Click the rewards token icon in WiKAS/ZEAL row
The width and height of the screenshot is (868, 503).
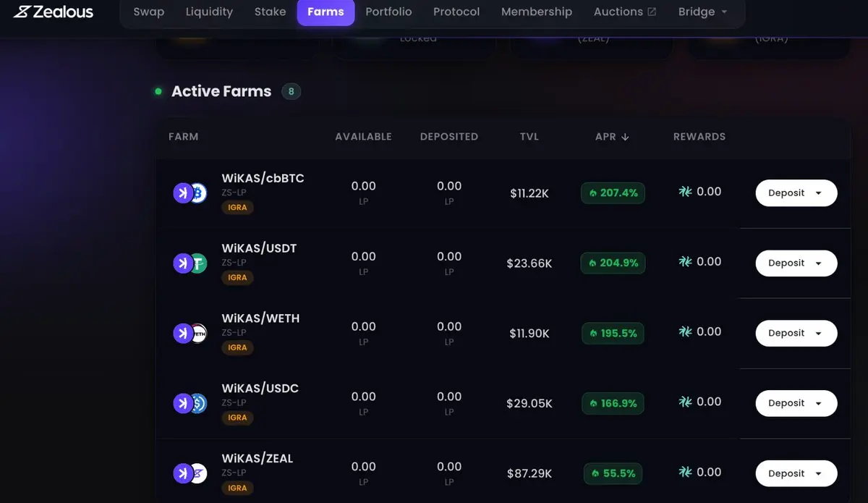coord(686,473)
